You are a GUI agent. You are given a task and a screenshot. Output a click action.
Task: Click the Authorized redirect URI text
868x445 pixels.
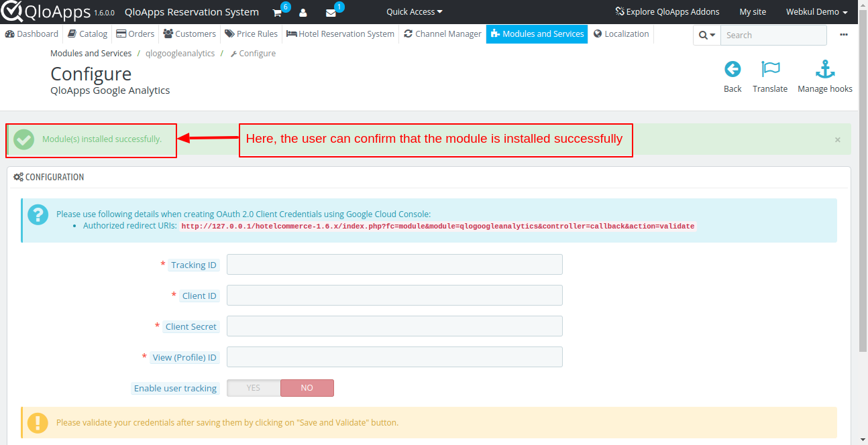(438, 227)
